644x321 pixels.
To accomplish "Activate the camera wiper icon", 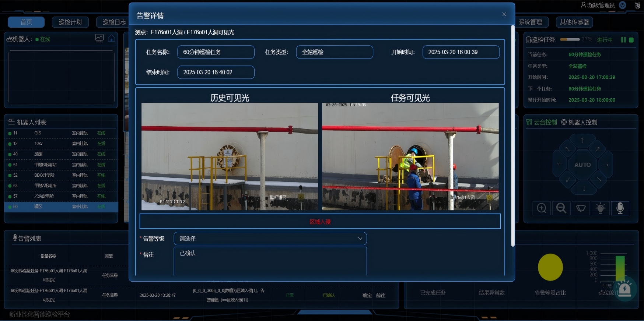I will pos(581,208).
